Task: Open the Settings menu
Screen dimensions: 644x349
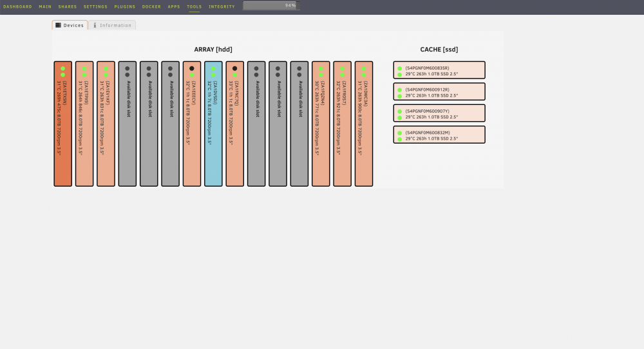Action: (95, 6)
